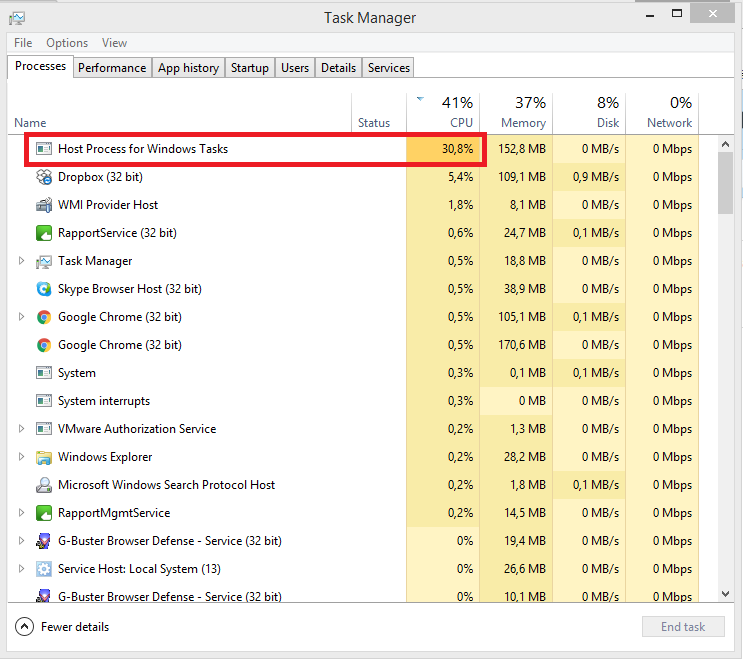The image size is (743, 659).
Task: Sort by the Memory column header
Action: 516,113
